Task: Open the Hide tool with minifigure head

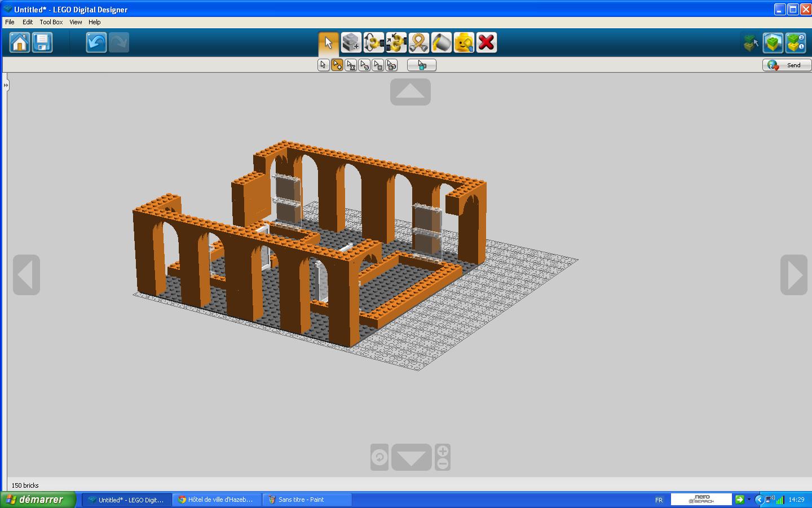Action: pos(464,42)
